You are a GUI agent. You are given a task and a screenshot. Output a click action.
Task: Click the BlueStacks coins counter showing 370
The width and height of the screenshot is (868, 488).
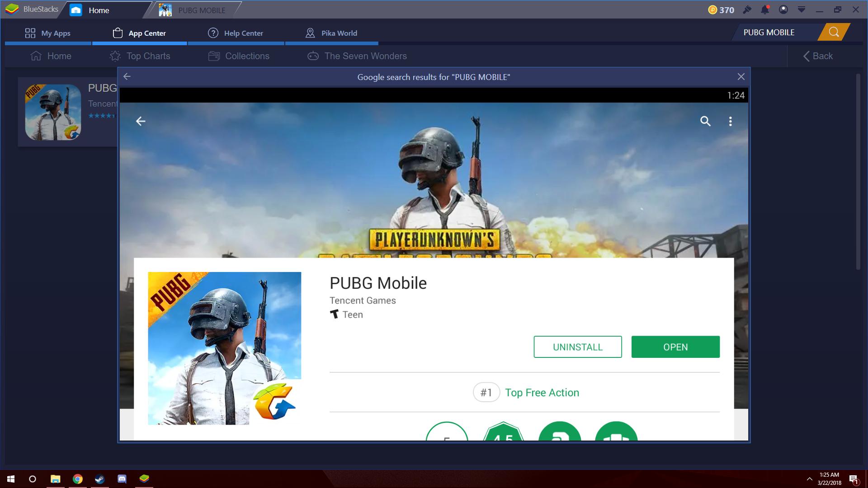tap(721, 9)
